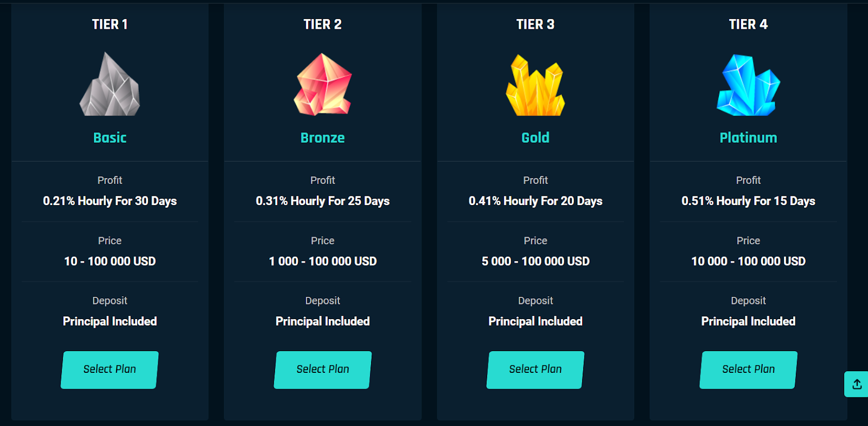Click the TIER 3 heading
This screenshot has width=868, height=426.
click(535, 24)
